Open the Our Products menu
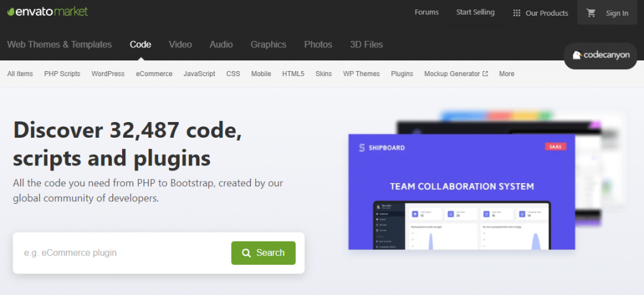Image resolution: width=644 pixels, height=295 pixels. tap(540, 13)
